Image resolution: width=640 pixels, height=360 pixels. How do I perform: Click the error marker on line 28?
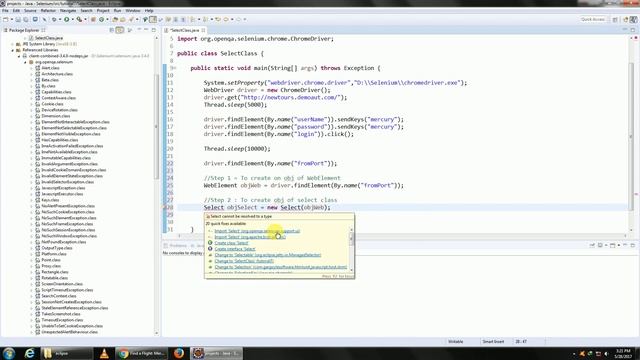(x=165, y=207)
